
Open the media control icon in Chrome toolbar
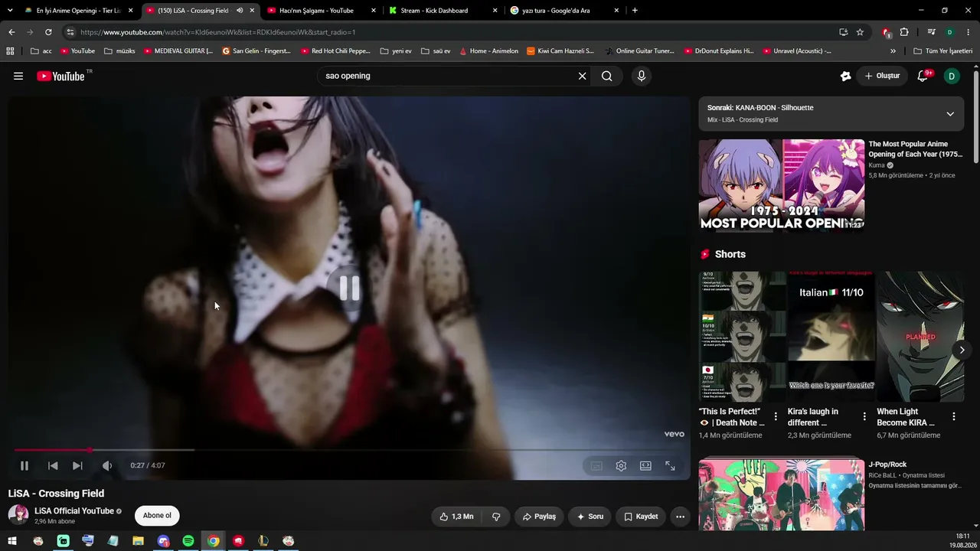coord(932,32)
